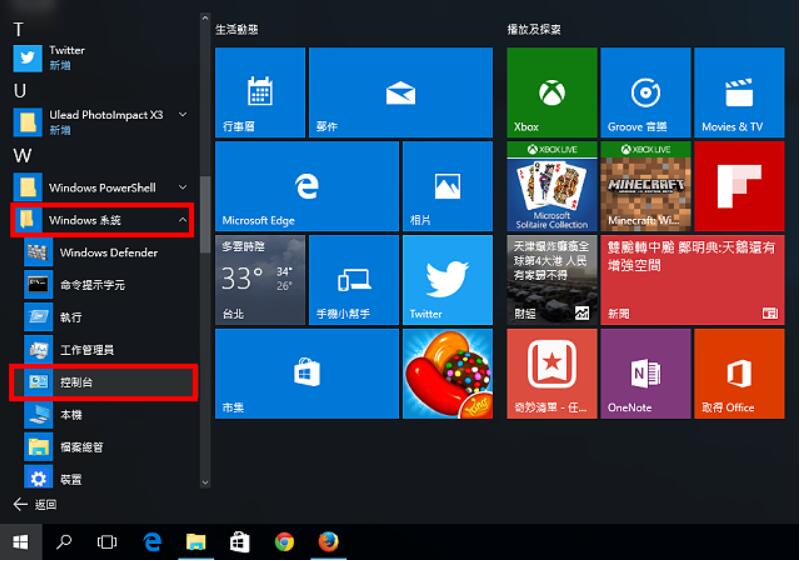Open the 取得 Office tile
The width and height of the screenshot is (800, 561).
coord(739,374)
